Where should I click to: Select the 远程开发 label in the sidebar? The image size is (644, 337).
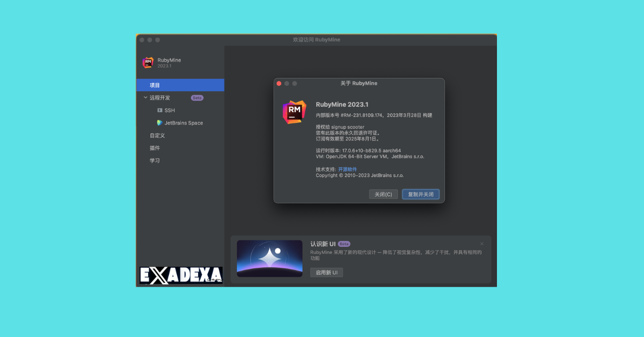160,98
